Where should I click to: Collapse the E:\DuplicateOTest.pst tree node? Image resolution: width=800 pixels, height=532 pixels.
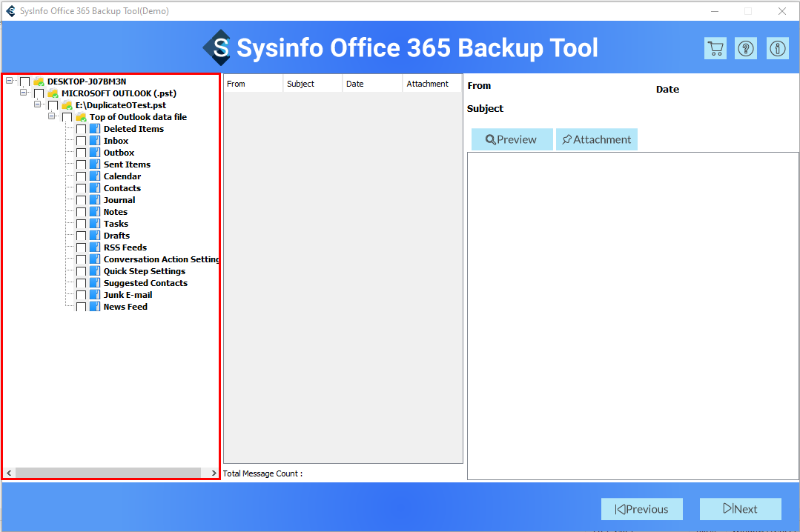tap(38, 104)
